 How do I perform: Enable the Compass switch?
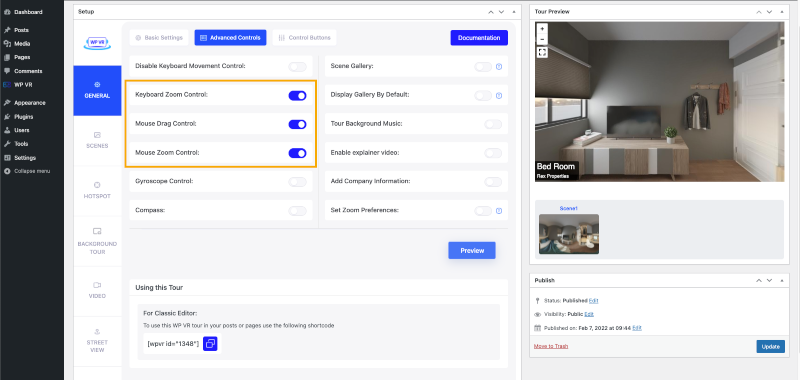[x=297, y=211]
